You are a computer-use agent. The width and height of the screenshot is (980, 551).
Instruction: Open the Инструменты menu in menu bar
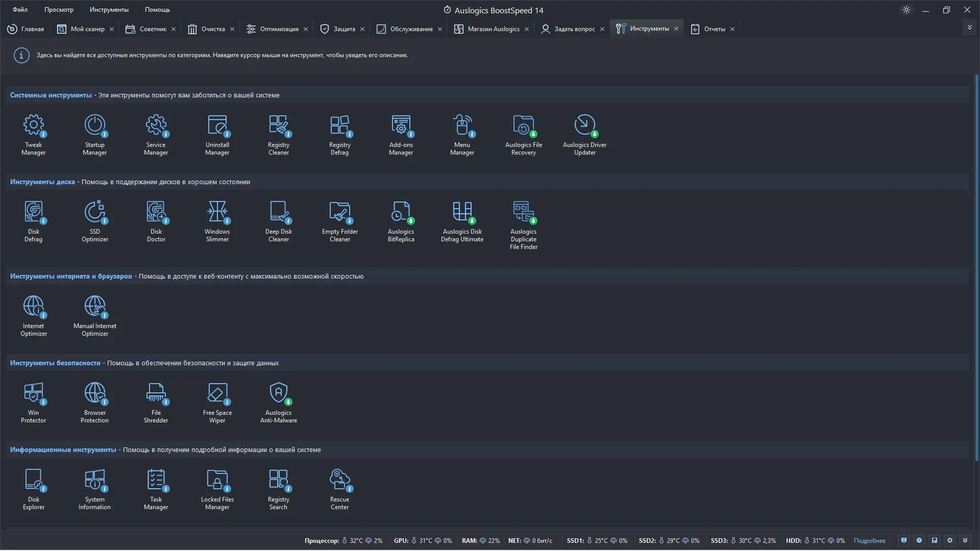point(109,10)
